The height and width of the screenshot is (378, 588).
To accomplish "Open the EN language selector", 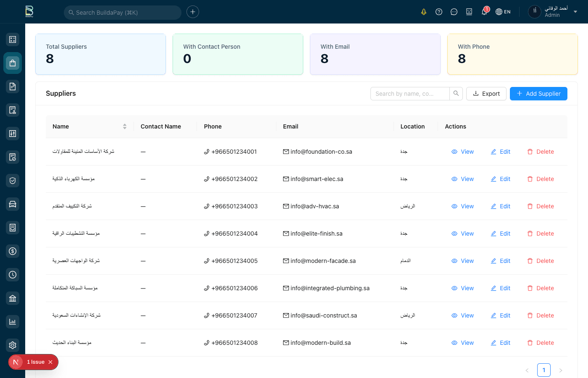I will [503, 12].
